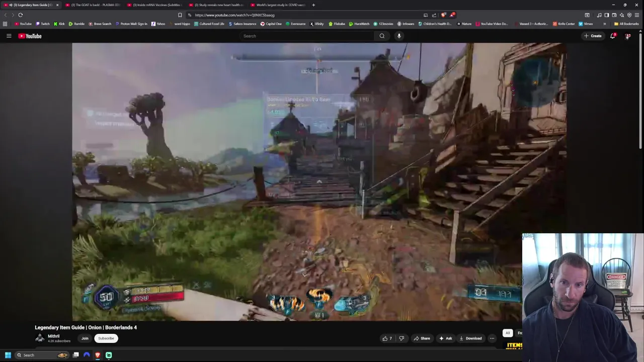Open the Mithril channel name link

[x=53, y=336]
